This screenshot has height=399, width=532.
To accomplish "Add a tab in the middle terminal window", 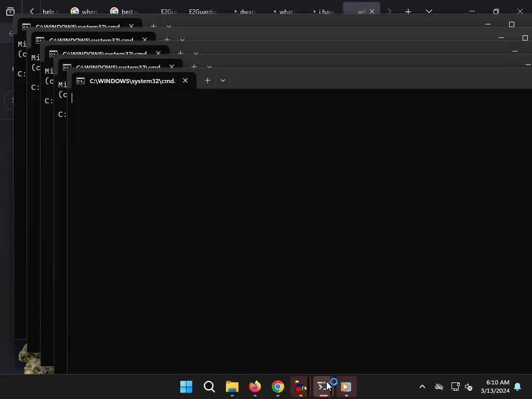I will [180, 53].
